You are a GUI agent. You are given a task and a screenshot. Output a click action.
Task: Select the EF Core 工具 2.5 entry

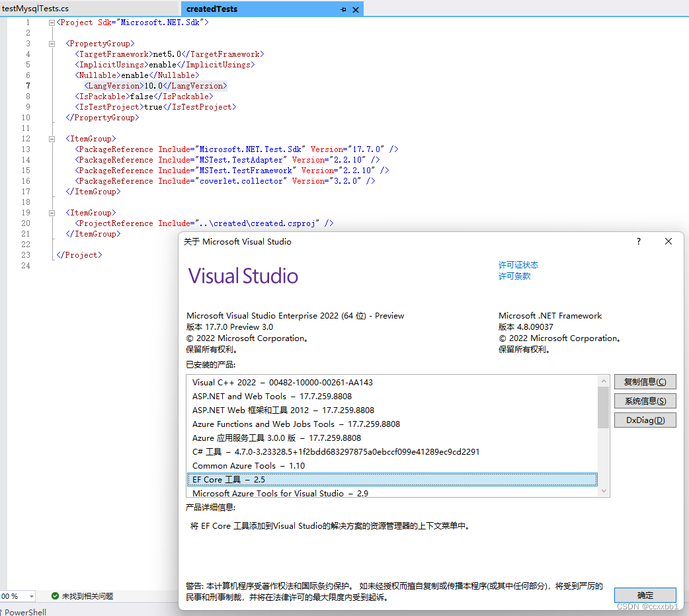[x=392, y=479]
